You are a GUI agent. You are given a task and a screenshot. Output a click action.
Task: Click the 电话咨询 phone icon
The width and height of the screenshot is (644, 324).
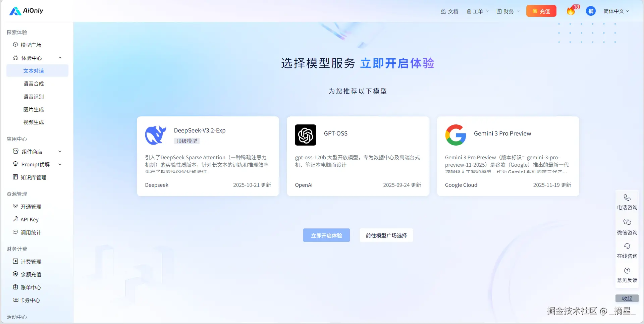(x=627, y=198)
